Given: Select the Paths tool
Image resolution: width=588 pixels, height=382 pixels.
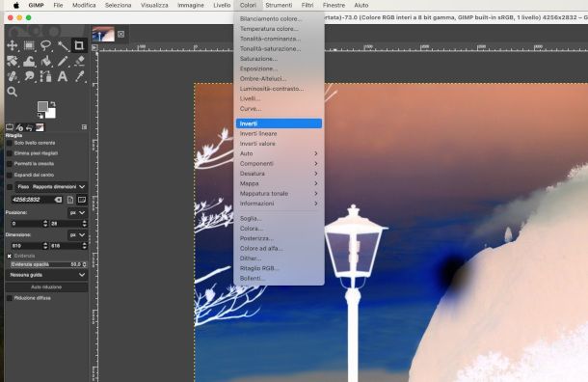Looking at the screenshot, I should (x=45, y=76).
